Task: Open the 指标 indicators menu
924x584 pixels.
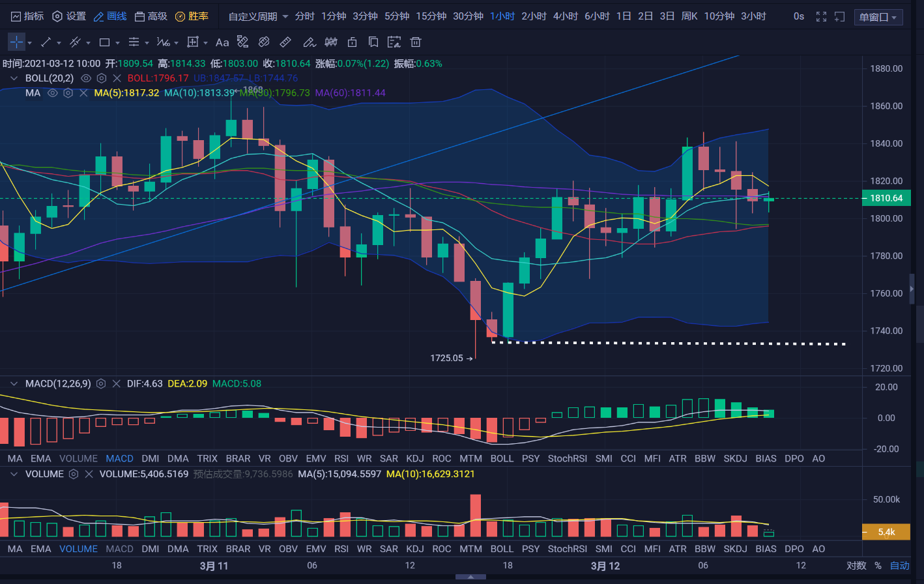Action: (27, 16)
